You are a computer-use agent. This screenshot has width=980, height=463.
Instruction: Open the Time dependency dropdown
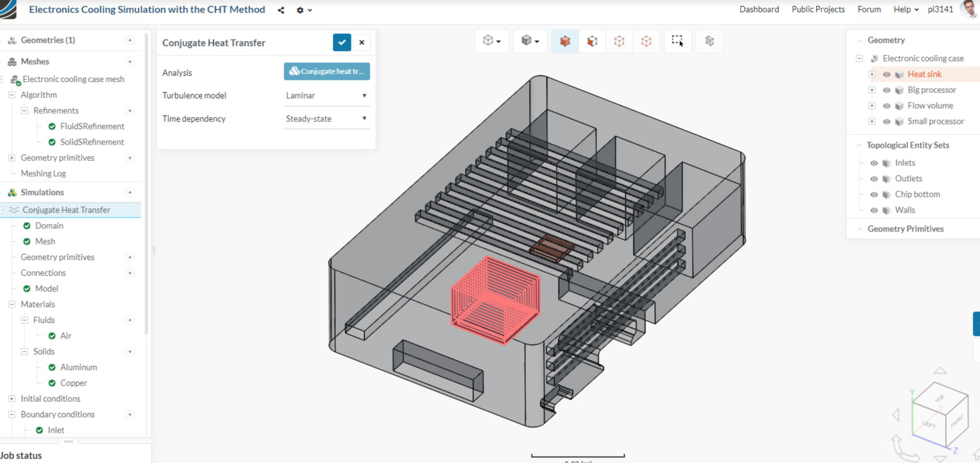click(326, 119)
